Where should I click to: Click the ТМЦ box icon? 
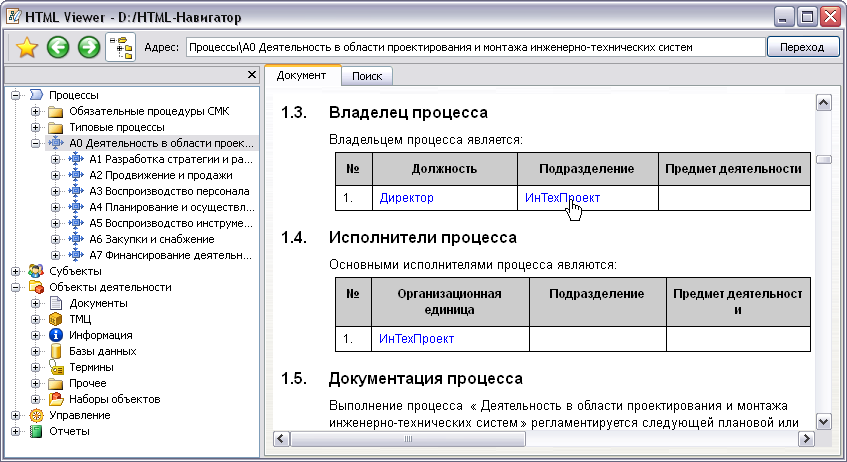coord(56,319)
